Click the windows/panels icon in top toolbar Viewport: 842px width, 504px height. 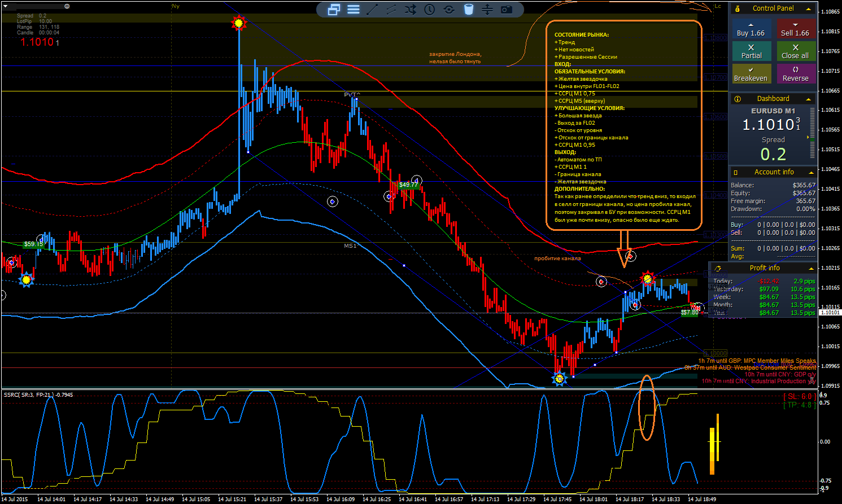(334, 9)
